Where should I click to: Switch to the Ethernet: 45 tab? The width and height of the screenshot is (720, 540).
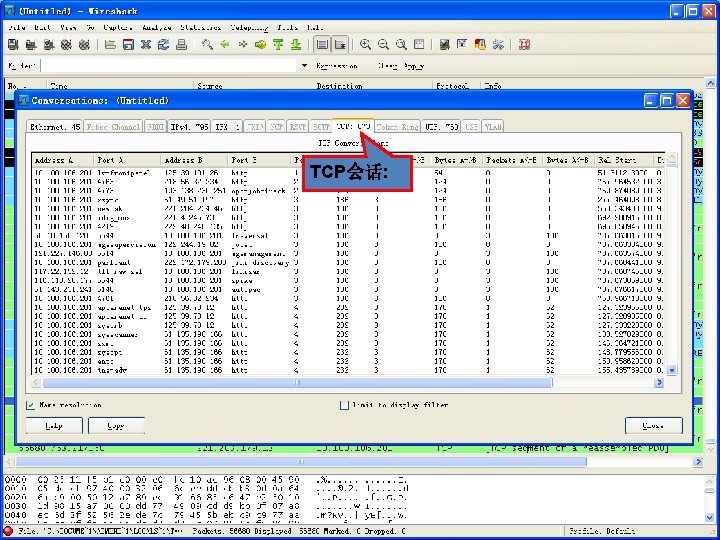pos(55,127)
